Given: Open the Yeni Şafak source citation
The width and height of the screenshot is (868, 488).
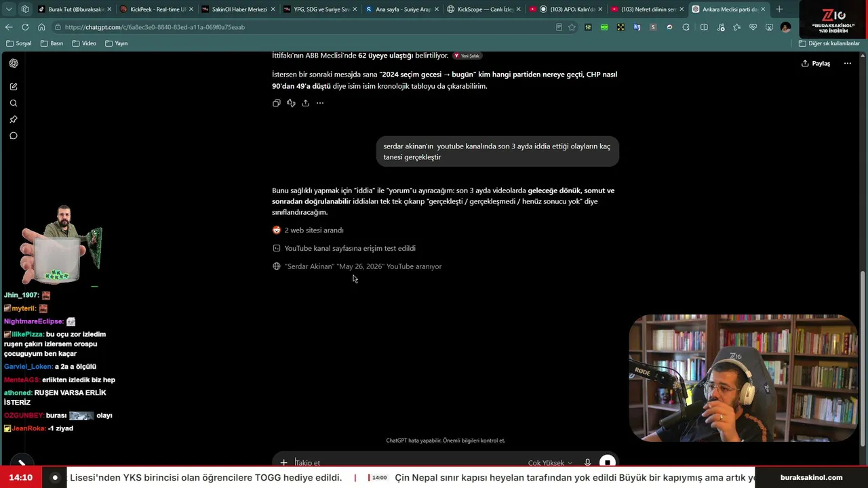Looking at the screenshot, I should pos(467,56).
